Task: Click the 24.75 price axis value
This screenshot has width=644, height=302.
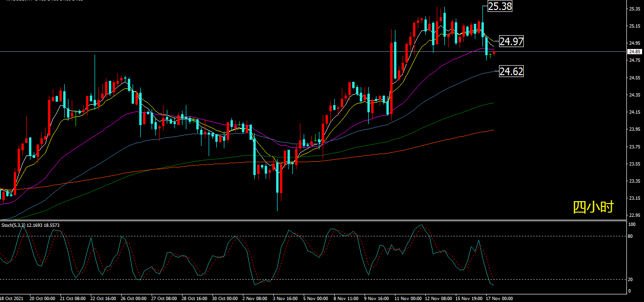Action: tap(635, 60)
